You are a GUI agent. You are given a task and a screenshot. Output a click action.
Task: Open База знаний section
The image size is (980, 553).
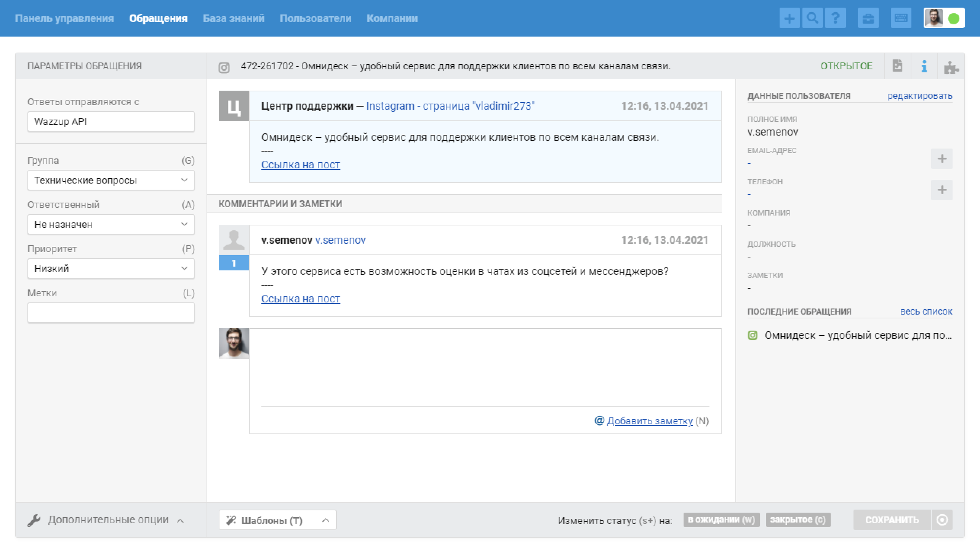(x=234, y=18)
